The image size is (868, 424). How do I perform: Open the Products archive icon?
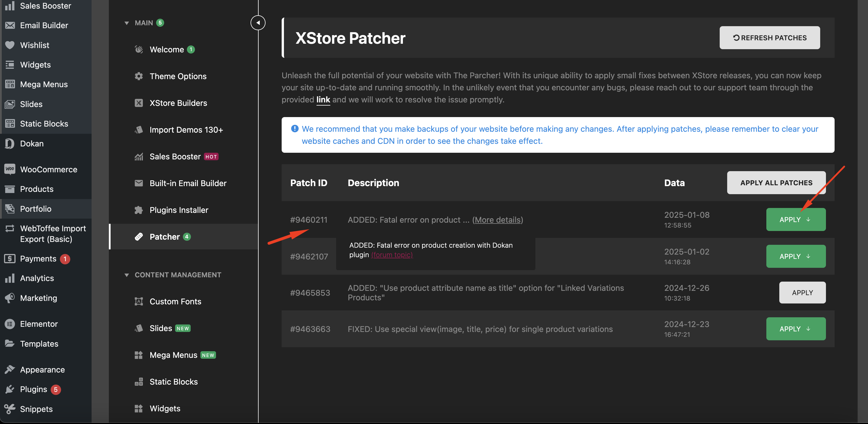coord(10,189)
